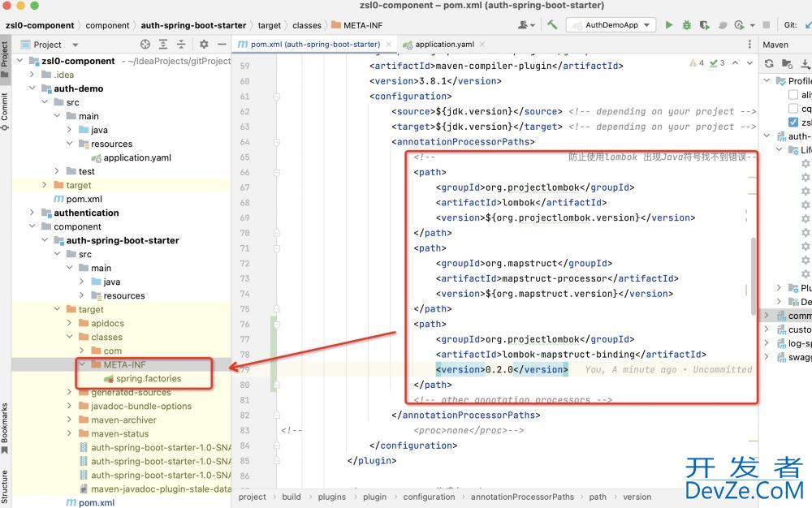Click 'classes' in the top navigation breadcrumb
This screenshot has width=812, height=508.
pos(307,25)
